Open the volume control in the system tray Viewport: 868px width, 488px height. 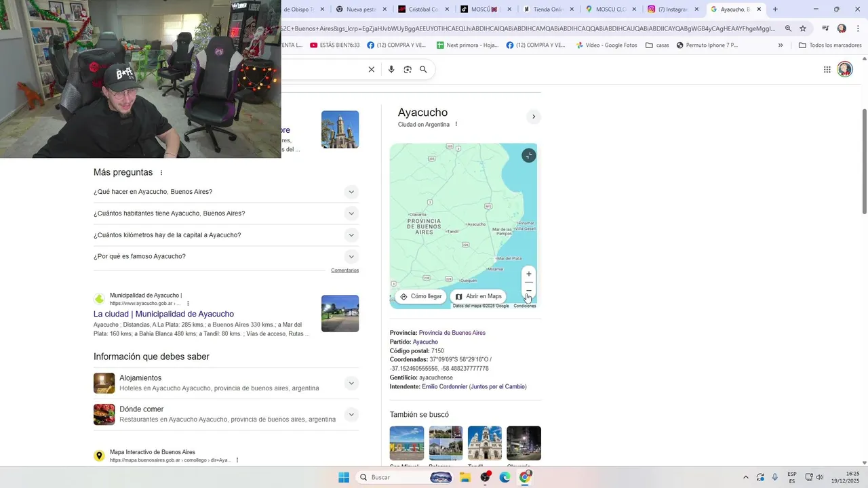pos(820,477)
